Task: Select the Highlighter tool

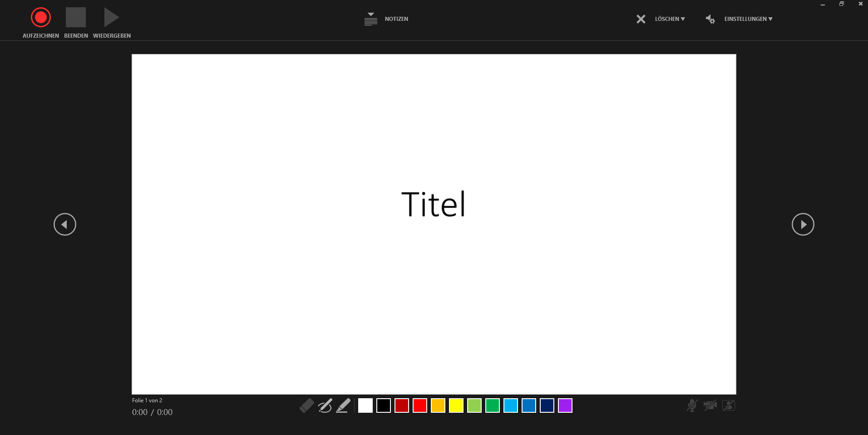Action: point(343,405)
